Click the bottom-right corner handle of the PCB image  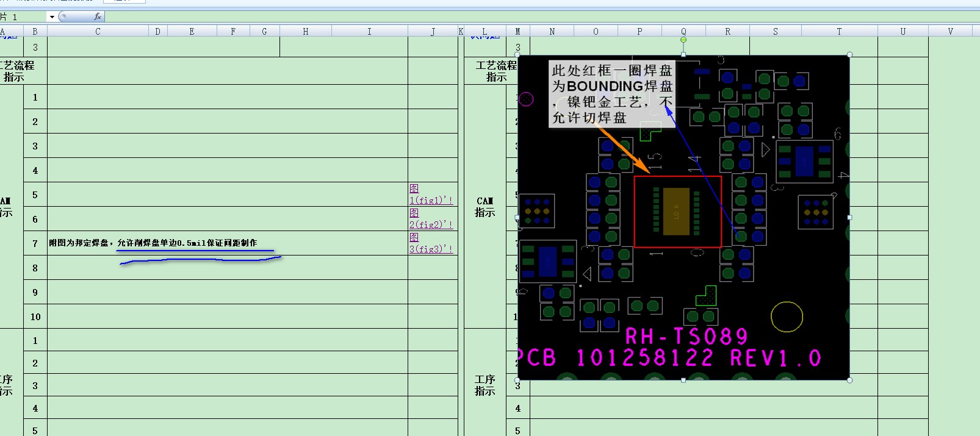[x=849, y=380]
